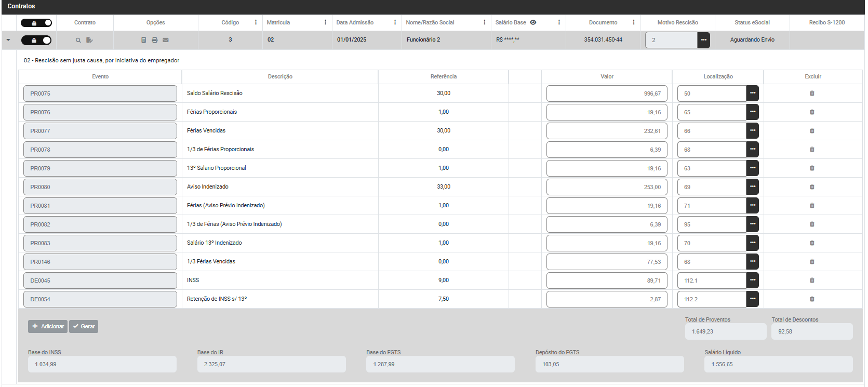
Task: Show the hidden Salário Base with eye icon
Action: (x=533, y=22)
